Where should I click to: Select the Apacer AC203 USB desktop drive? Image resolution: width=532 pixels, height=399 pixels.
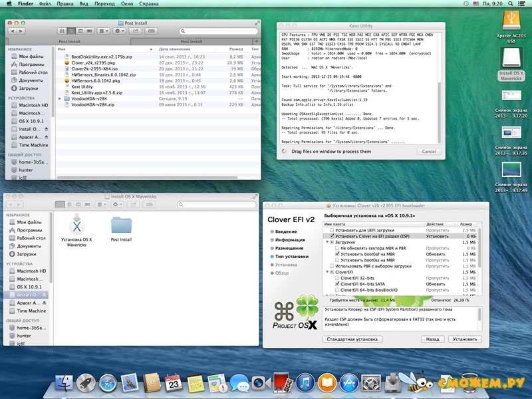click(x=511, y=27)
